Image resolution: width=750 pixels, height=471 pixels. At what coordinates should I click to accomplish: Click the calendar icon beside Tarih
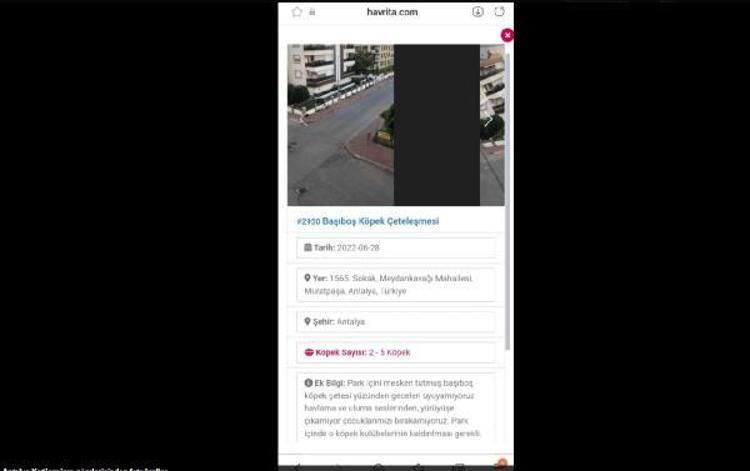[x=308, y=248]
